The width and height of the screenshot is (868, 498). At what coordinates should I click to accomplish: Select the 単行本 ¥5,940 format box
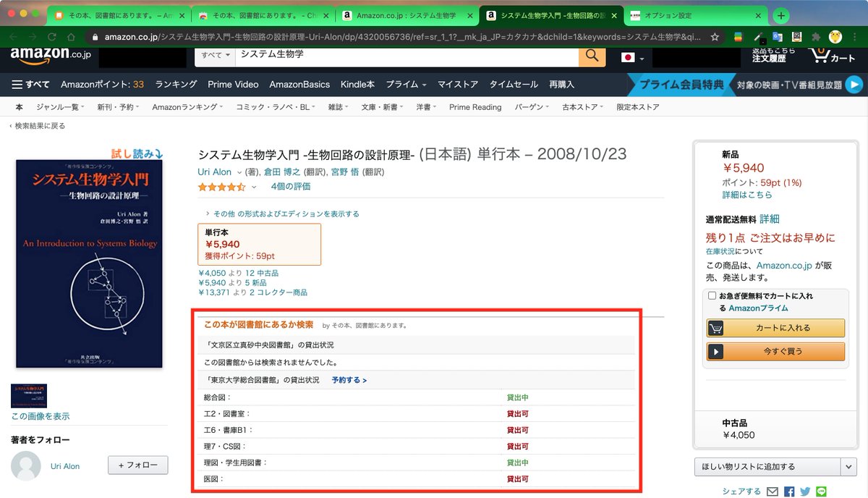(x=260, y=245)
